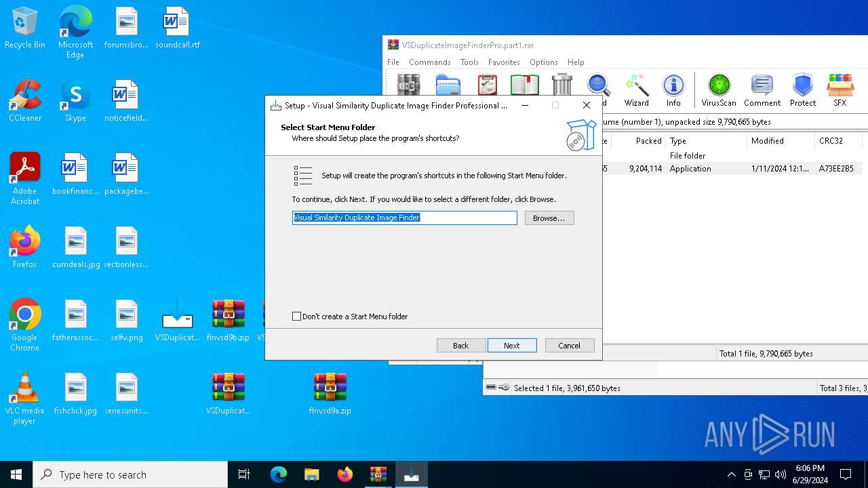Select the Microsoft Edge desktop shortcut
The image size is (868, 488).
[75, 33]
